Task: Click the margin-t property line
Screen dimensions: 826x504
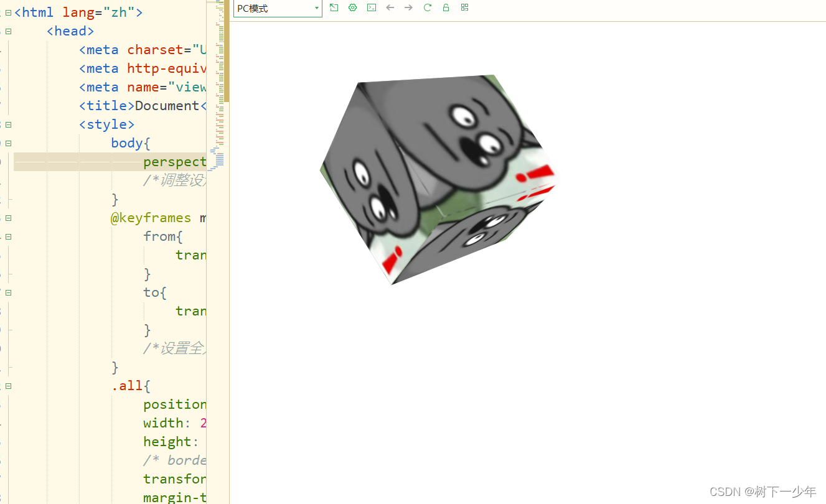Action: click(x=175, y=498)
